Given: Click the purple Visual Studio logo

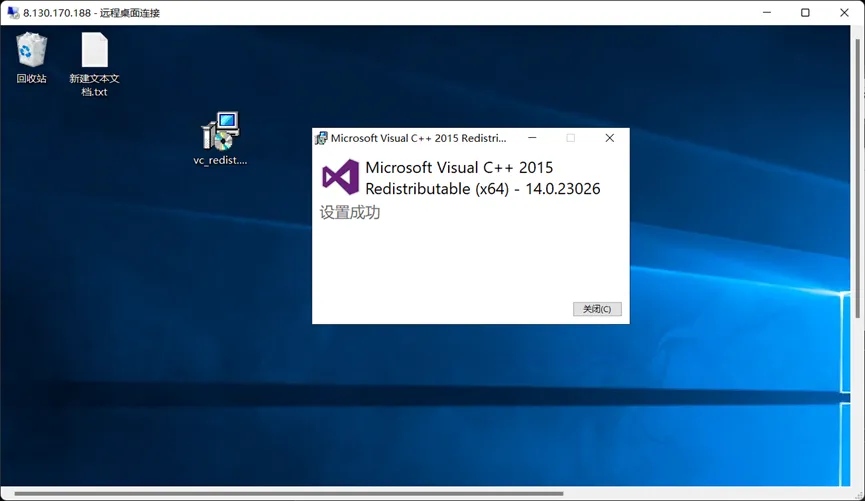Looking at the screenshot, I should [340, 177].
